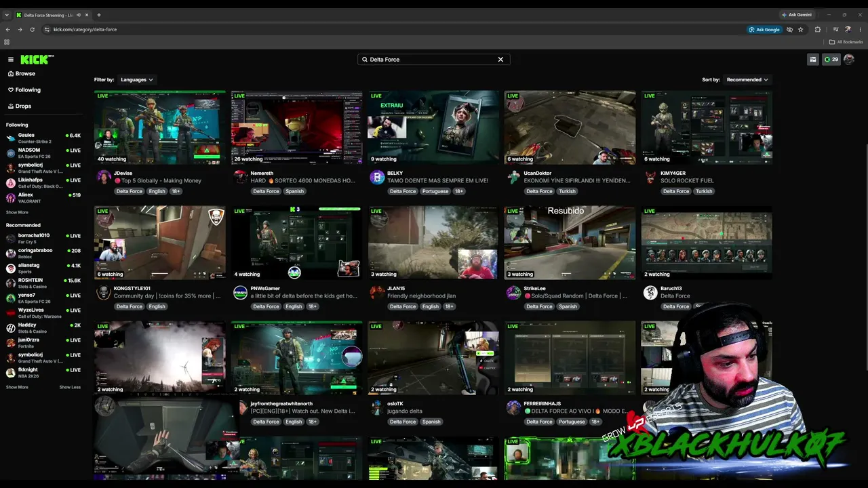
Task: Open Likinhafps channel in the sidebar
Action: coord(43,183)
